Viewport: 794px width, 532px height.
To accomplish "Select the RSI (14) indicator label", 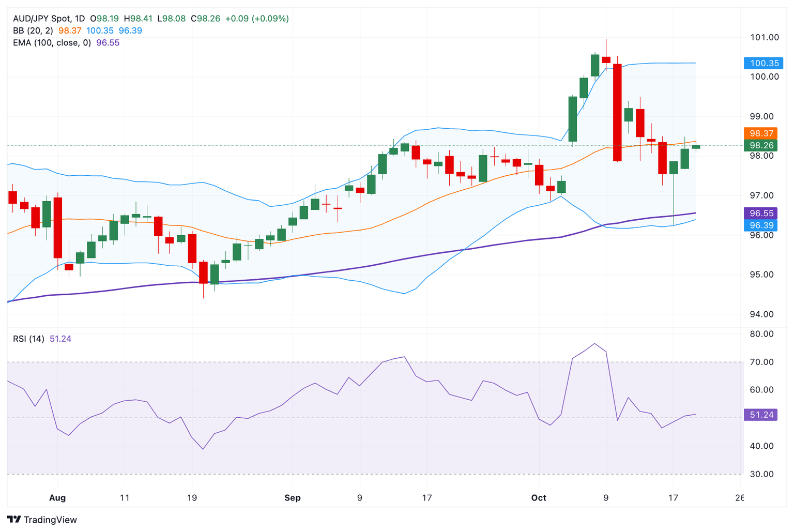I will pos(28,339).
